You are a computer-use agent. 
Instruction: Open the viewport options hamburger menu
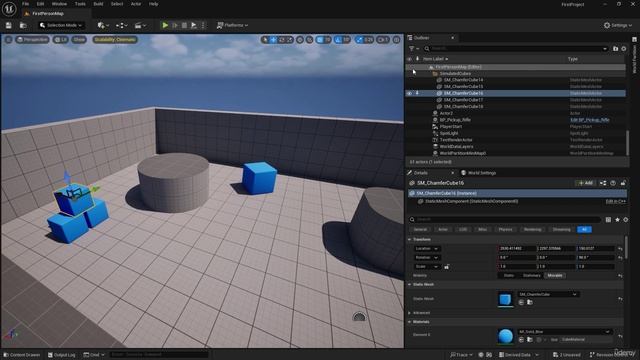point(8,40)
